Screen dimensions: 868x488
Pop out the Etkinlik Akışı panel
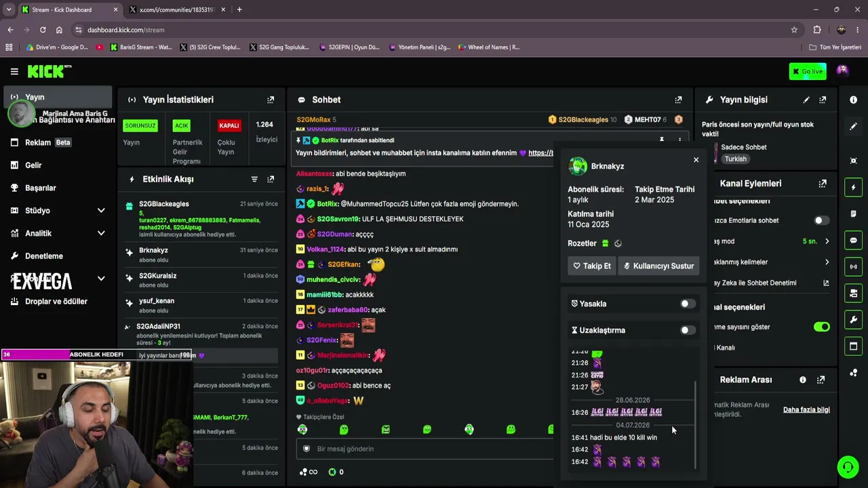click(271, 179)
